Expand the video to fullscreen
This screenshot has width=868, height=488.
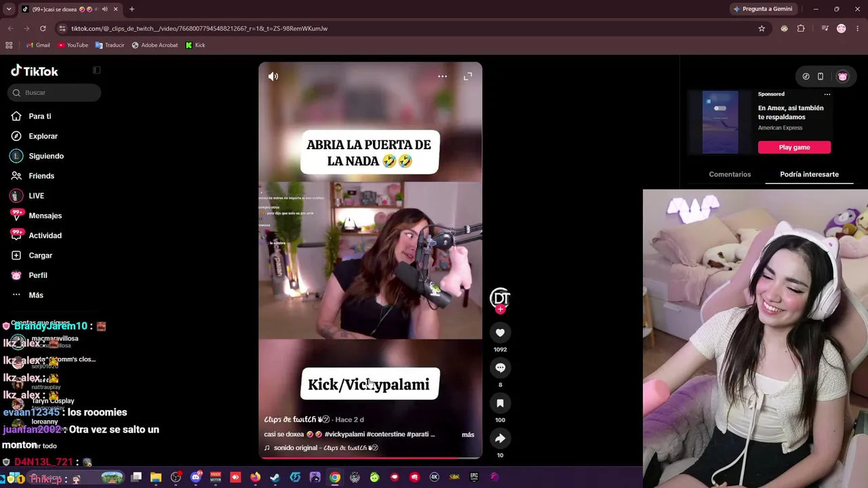(468, 77)
